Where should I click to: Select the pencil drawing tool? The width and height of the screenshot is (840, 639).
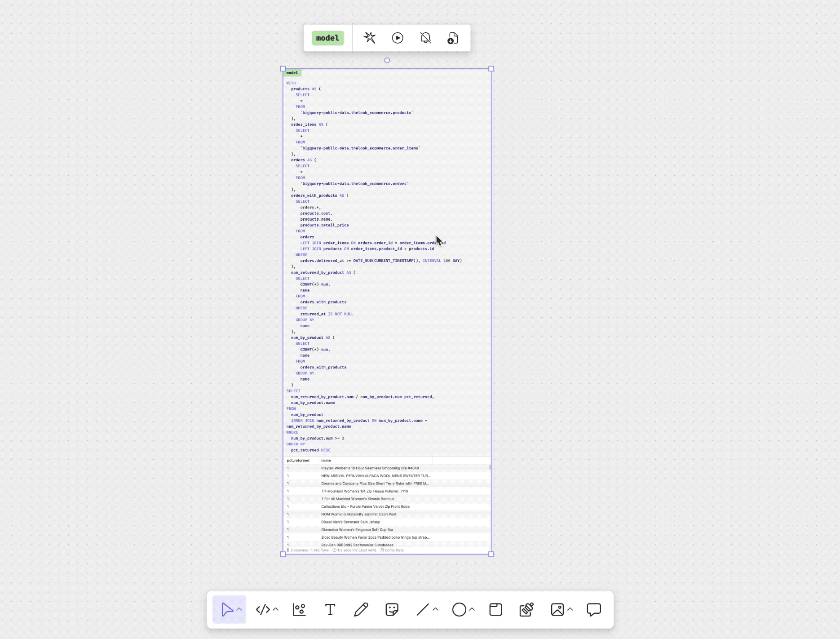361,609
